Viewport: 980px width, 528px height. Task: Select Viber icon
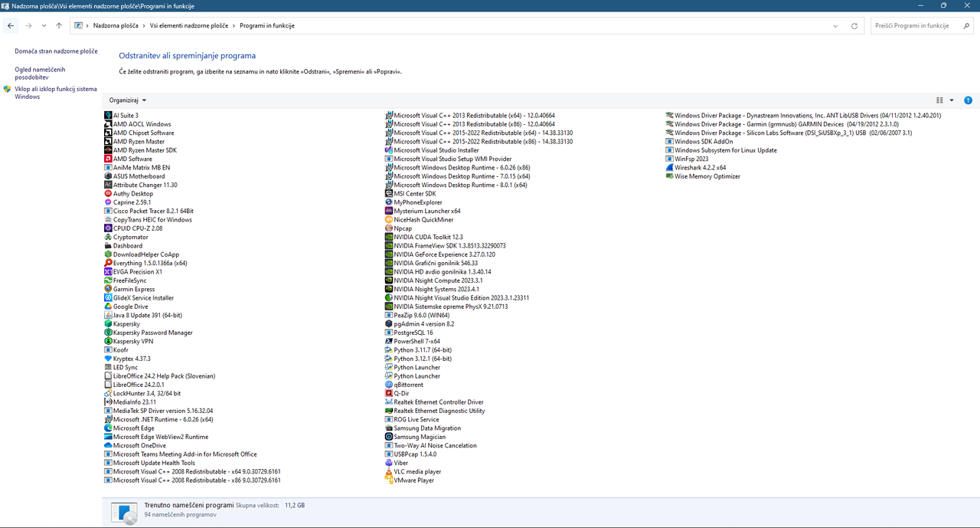click(x=388, y=463)
